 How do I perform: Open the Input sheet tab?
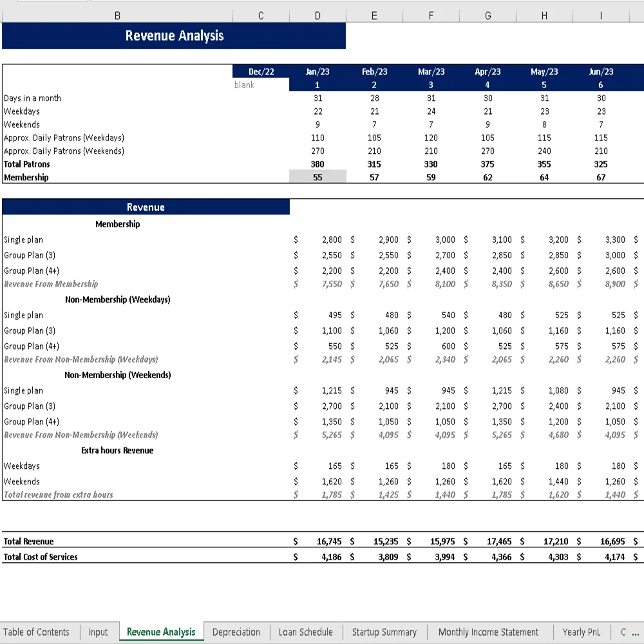[98, 632]
